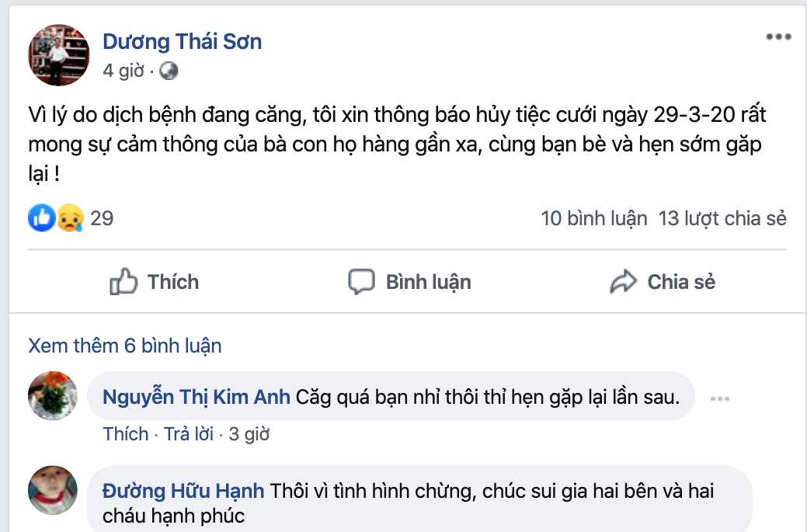Screen dimensions: 807x532
Task: Open Nguyễn Thị Kim Anh's profile name
Action: [x=197, y=398]
